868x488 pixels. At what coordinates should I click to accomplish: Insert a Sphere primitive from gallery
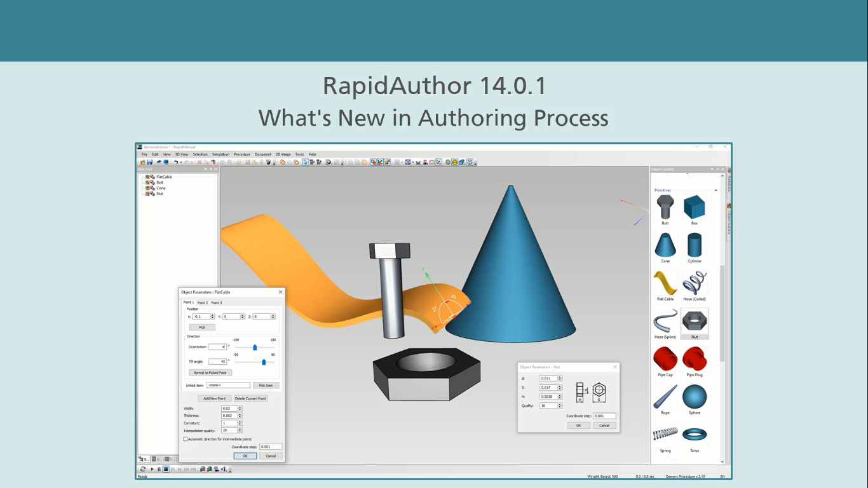695,400
